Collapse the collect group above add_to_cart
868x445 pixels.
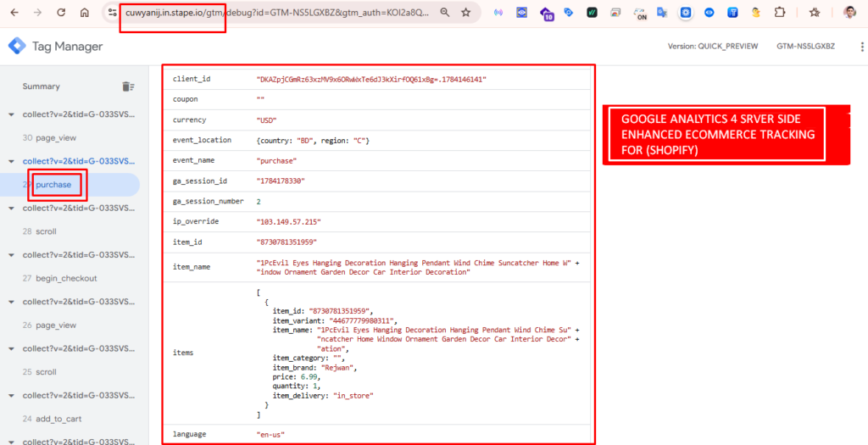tap(11, 395)
